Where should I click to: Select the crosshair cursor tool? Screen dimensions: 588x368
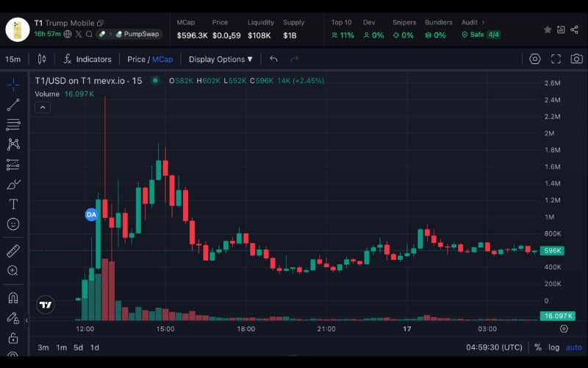[13, 85]
